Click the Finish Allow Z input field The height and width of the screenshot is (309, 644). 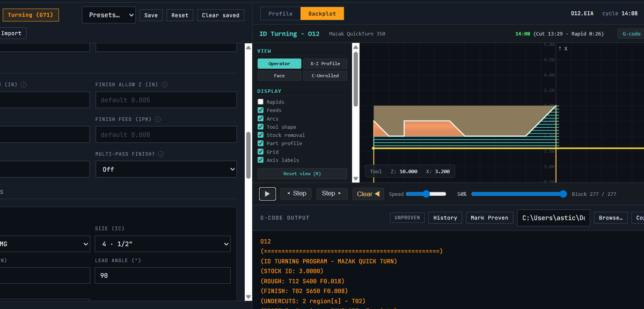pyautogui.click(x=166, y=100)
